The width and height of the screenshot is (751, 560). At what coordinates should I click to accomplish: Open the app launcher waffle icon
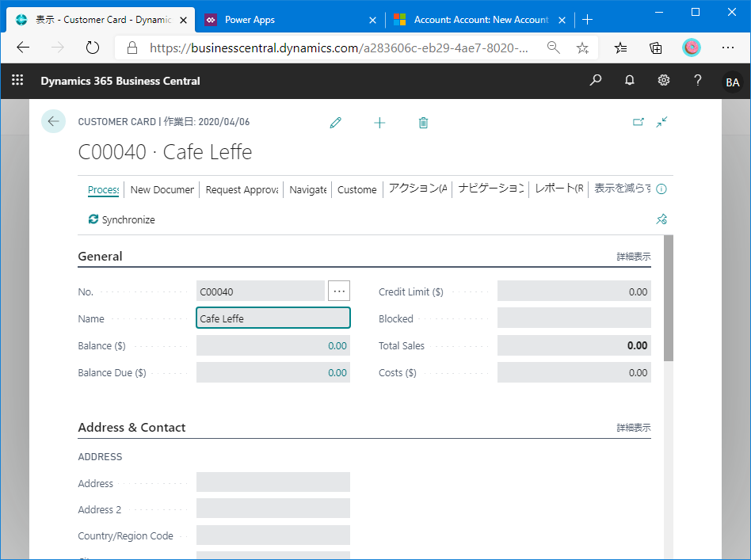click(17, 79)
